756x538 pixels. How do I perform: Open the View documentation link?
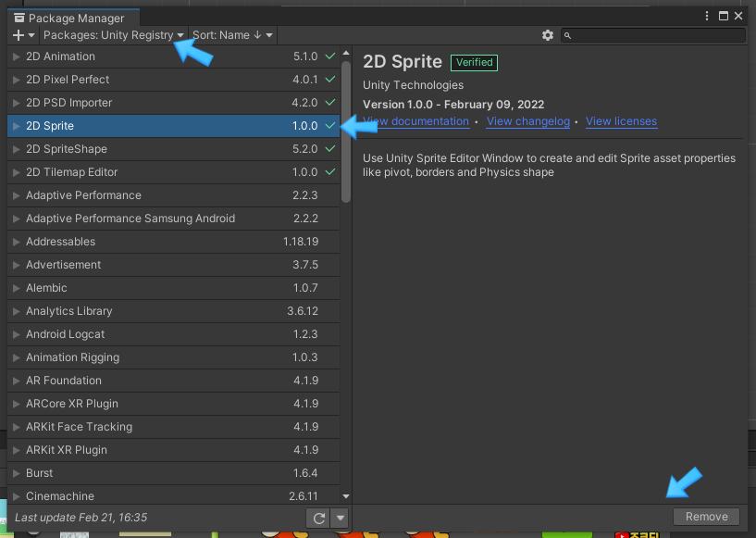pos(415,121)
